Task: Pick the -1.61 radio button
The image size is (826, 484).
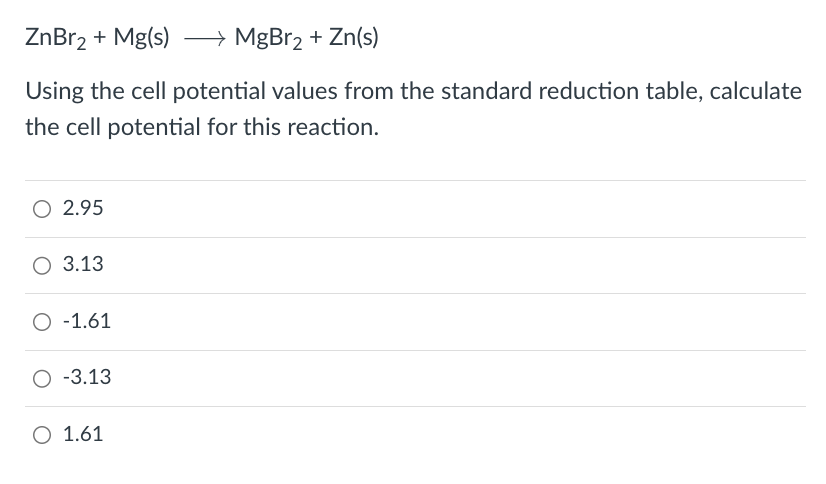Action: (x=42, y=322)
